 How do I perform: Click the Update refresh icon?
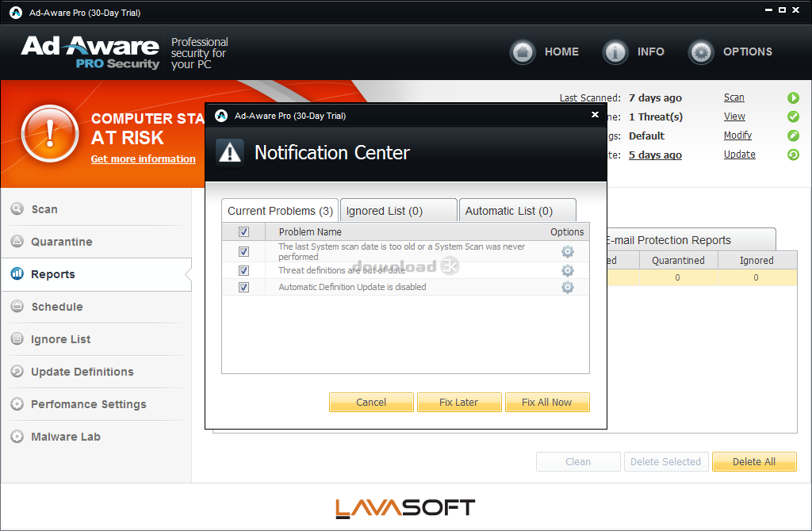click(x=793, y=155)
